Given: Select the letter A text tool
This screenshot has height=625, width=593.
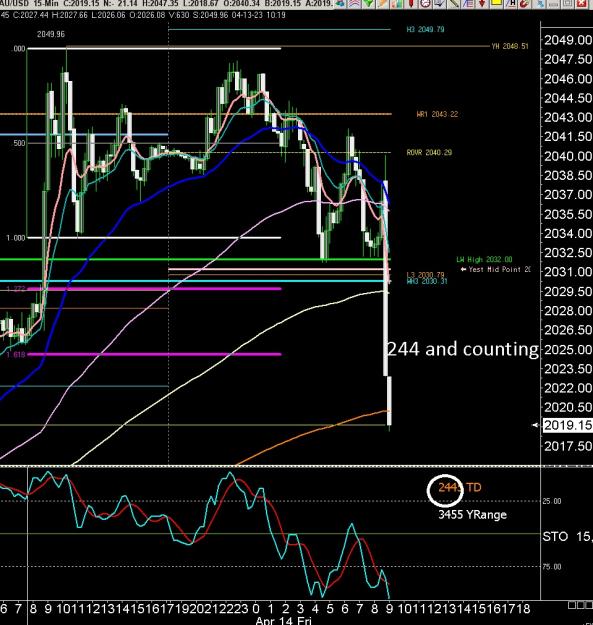Looking at the screenshot, I should 511,4.
